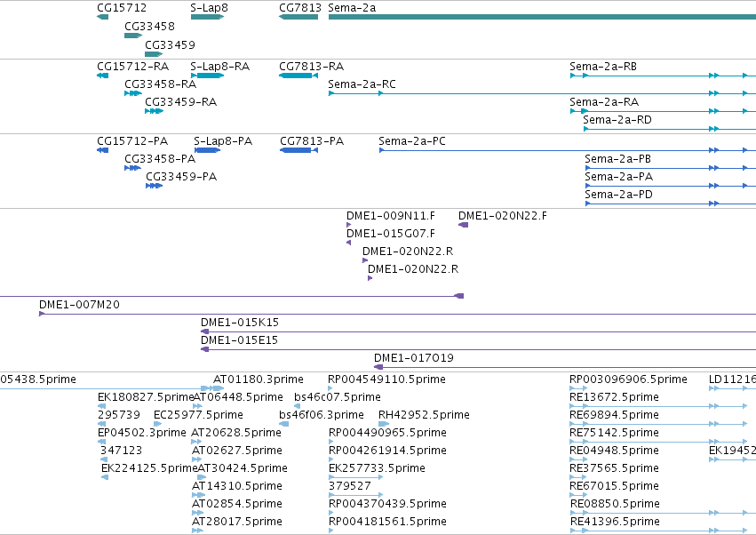
Task: Click the DME1-009N11.F BAC end
Action: pyautogui.click(x=348, y=225)
